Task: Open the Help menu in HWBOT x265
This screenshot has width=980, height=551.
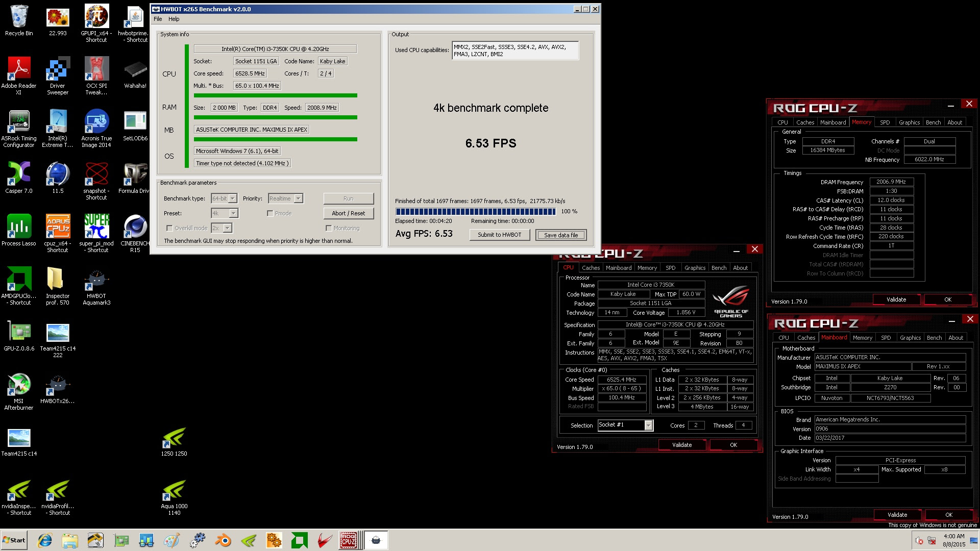Action: tap(174, 19)
